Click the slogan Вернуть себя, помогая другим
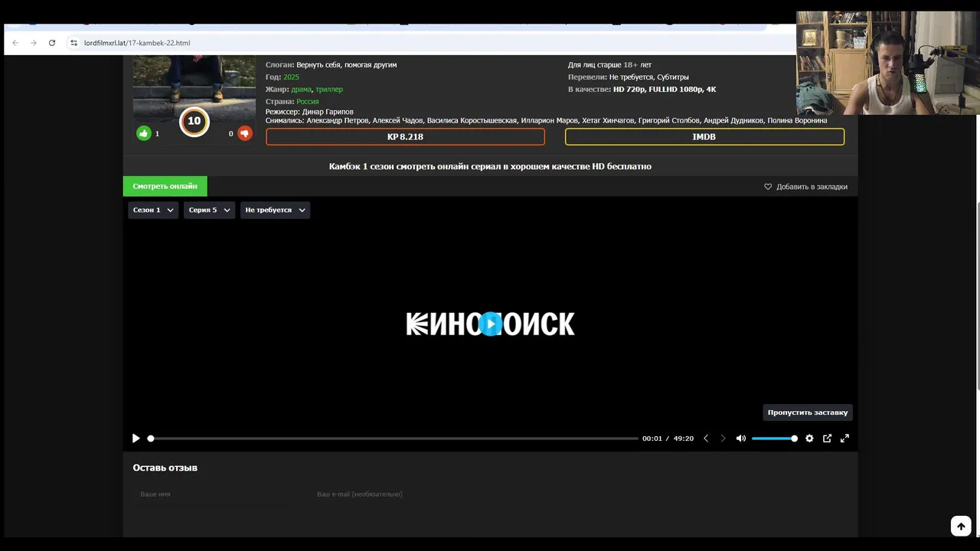 point(347,65)
